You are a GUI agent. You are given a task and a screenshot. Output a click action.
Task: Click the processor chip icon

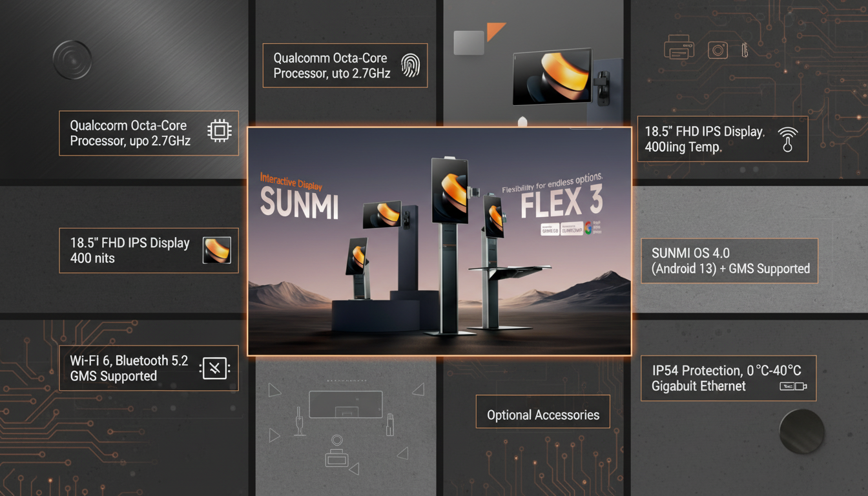pyautogui.click(x=219, y=132)
